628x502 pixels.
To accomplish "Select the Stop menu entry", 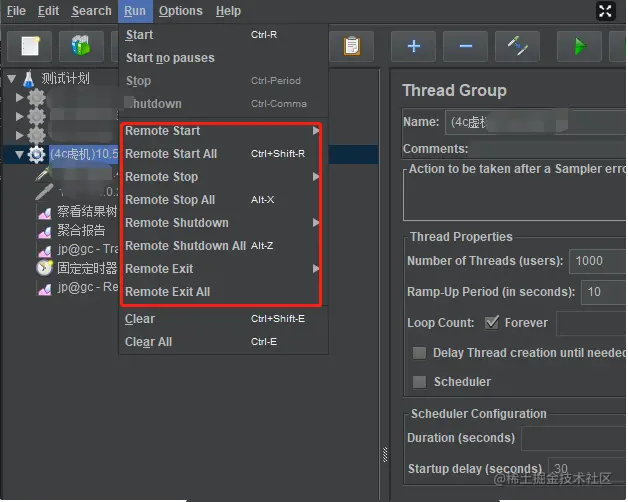I will 223,81.
